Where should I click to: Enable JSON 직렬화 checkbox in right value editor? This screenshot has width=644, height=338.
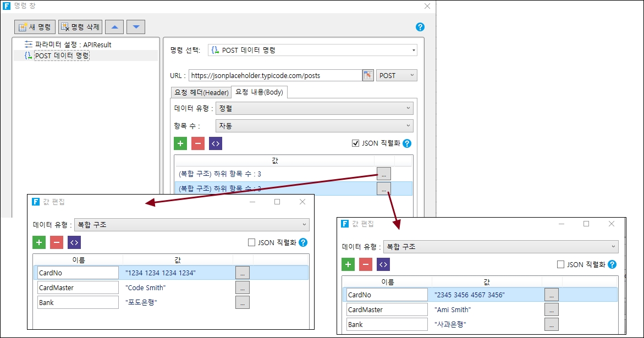click(x=561, y=264)
